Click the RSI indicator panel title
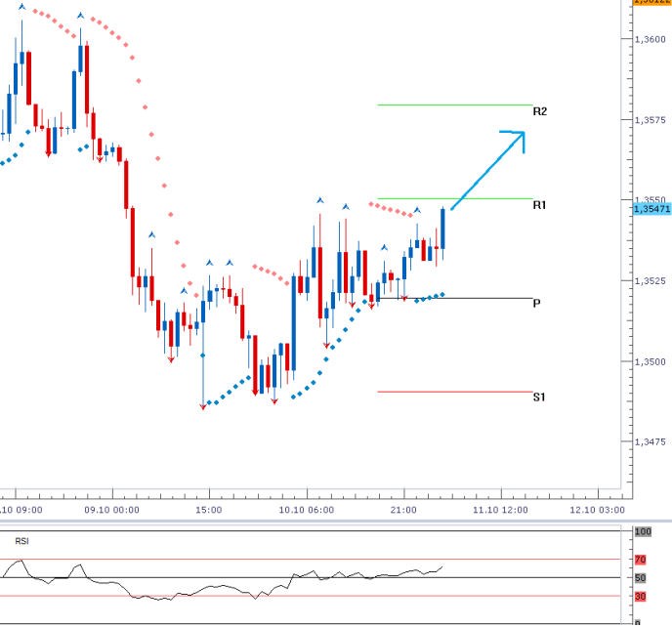The height and width of the screenshot is (627, 672). tap(21, 541)
